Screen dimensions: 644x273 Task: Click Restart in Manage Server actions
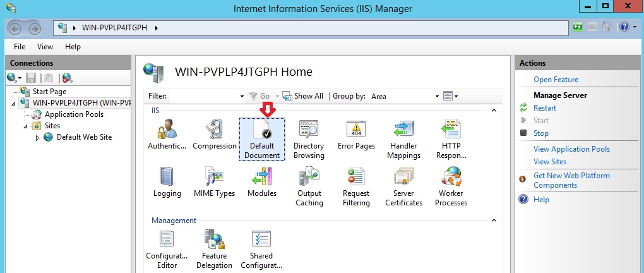click(545, 108)
